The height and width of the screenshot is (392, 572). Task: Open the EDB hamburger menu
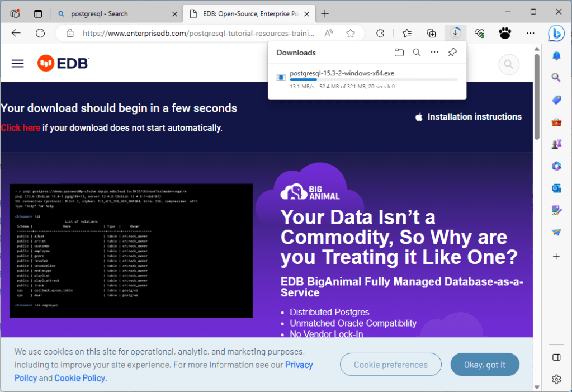point(18,64)
